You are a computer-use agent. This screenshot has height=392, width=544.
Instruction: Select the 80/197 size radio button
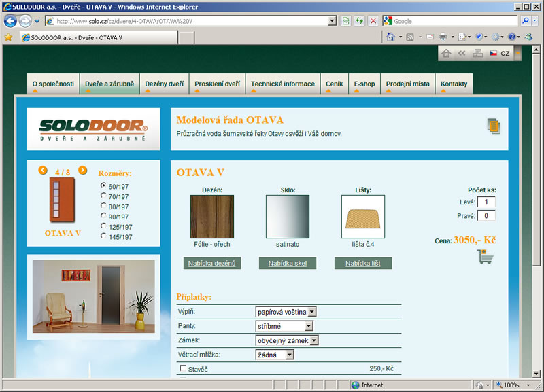[x=103, y=206]
